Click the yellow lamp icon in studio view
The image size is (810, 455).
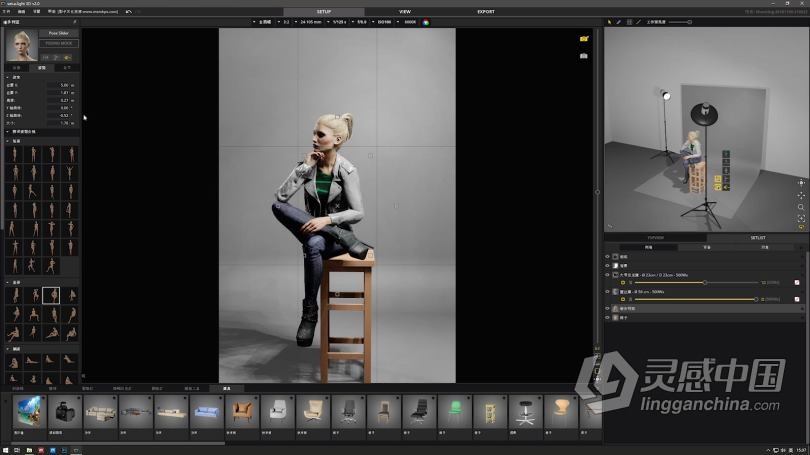tap(801, 227)
